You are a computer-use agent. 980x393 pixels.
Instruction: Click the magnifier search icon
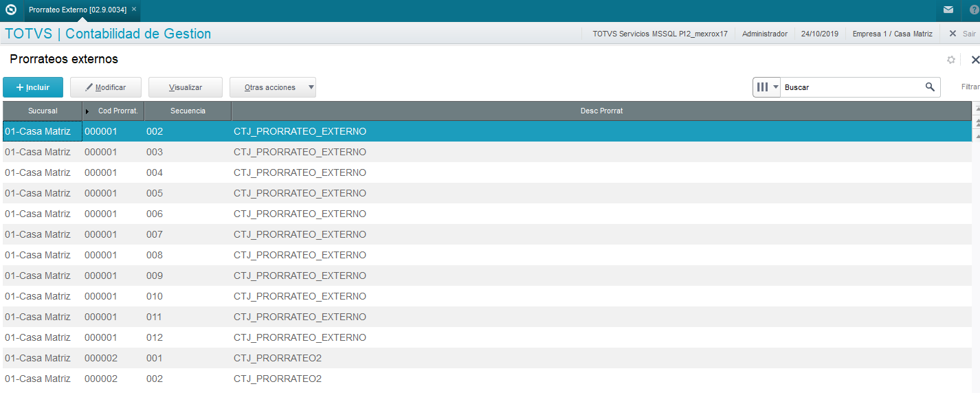pyautogui.click(x=930, y=87)
